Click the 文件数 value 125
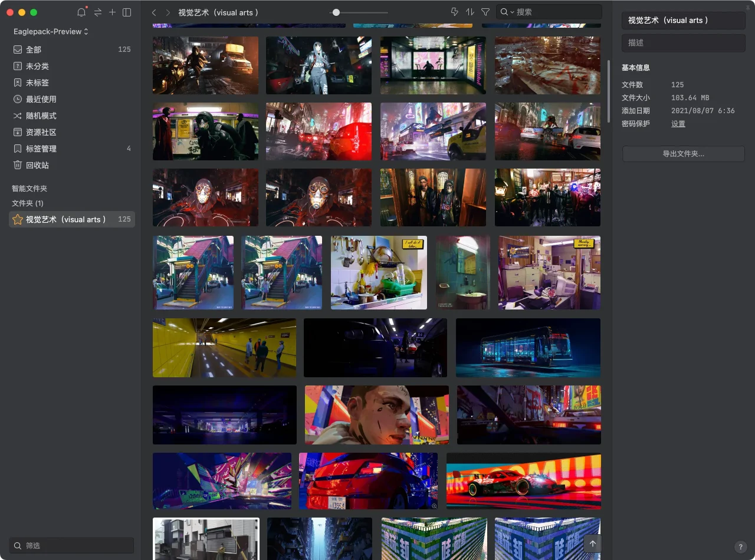This screenshot has height=560, width=755. 677,85
